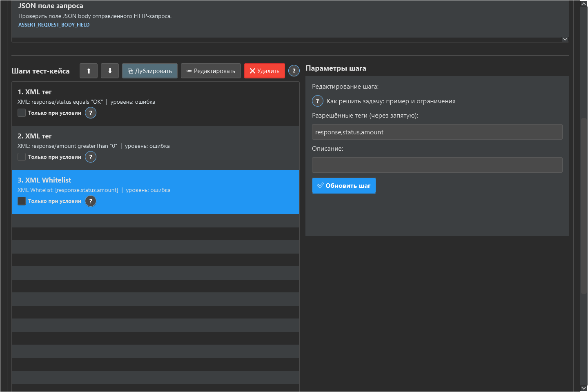This screenshot has width=588, height=392.
Task: Open help icon beside step 3 condition
Action: tap(91, 201)
